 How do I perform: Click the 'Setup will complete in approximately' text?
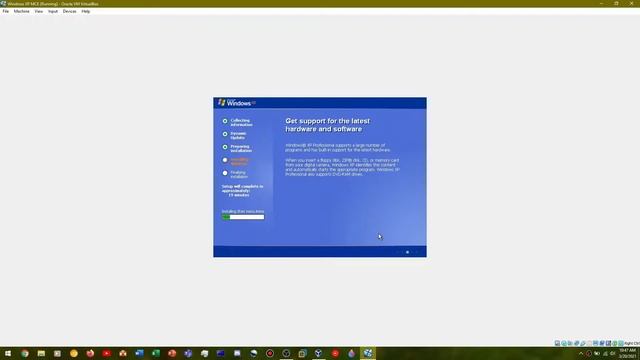point(242,189)
